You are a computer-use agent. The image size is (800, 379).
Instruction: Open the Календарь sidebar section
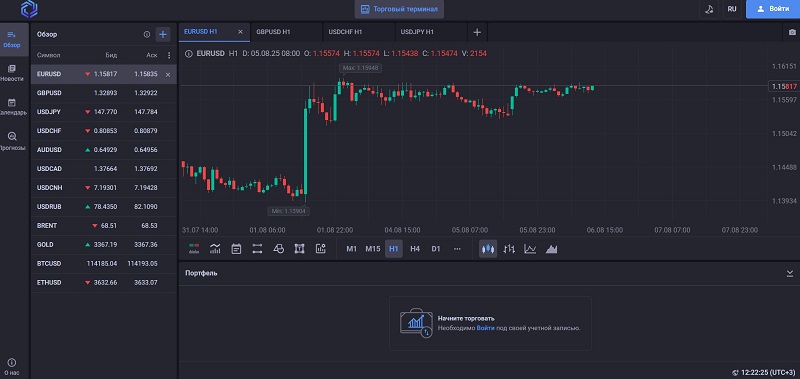coord(12,107)
